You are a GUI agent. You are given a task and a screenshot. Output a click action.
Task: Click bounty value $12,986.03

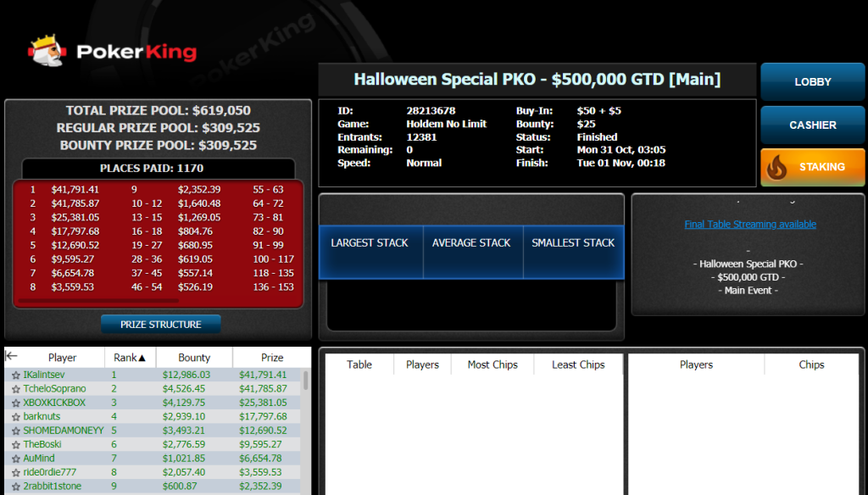click(186, 375)
